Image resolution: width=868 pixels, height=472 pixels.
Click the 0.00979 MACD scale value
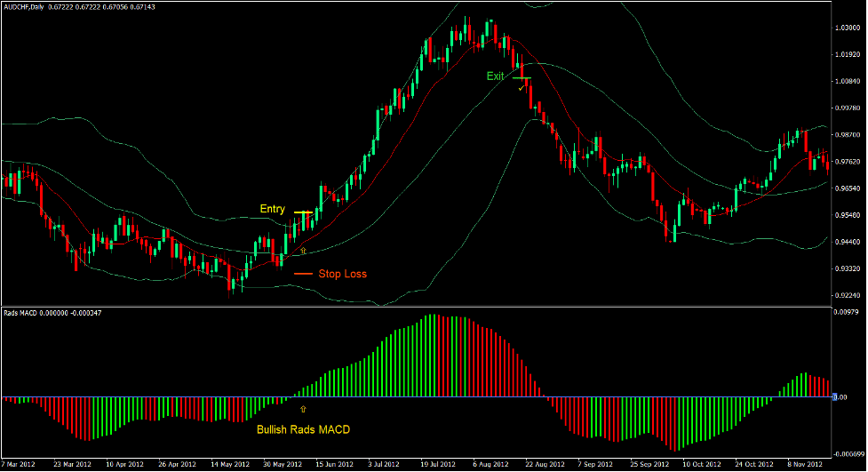(847, 313)
